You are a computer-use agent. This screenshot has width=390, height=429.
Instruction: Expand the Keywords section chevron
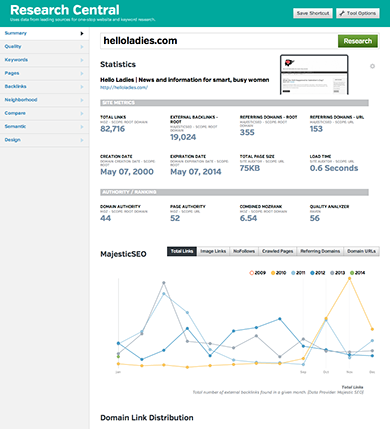[x=82, y=60]
